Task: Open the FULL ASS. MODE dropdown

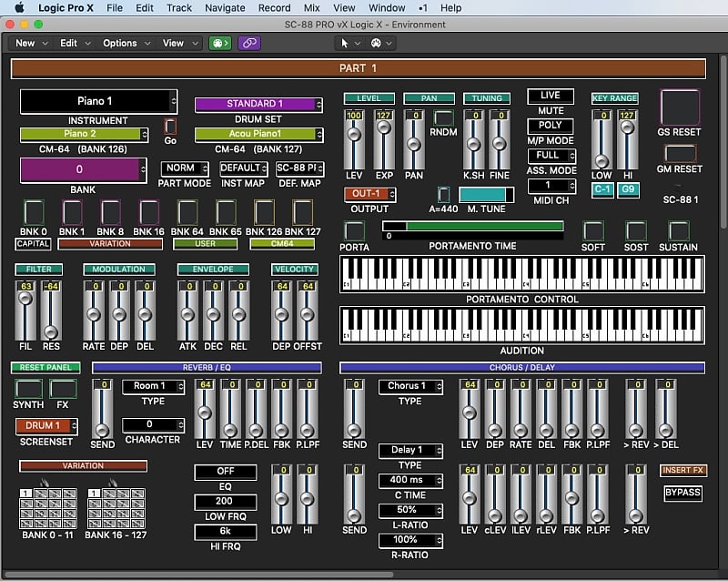Action: 551,155
